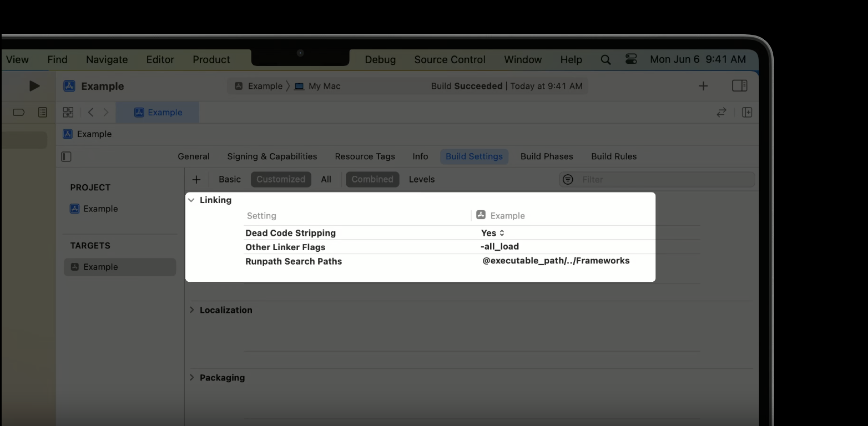The image size is (868, 426).
Task: Swap editor options with arrows icon
Action: point(721,113)
